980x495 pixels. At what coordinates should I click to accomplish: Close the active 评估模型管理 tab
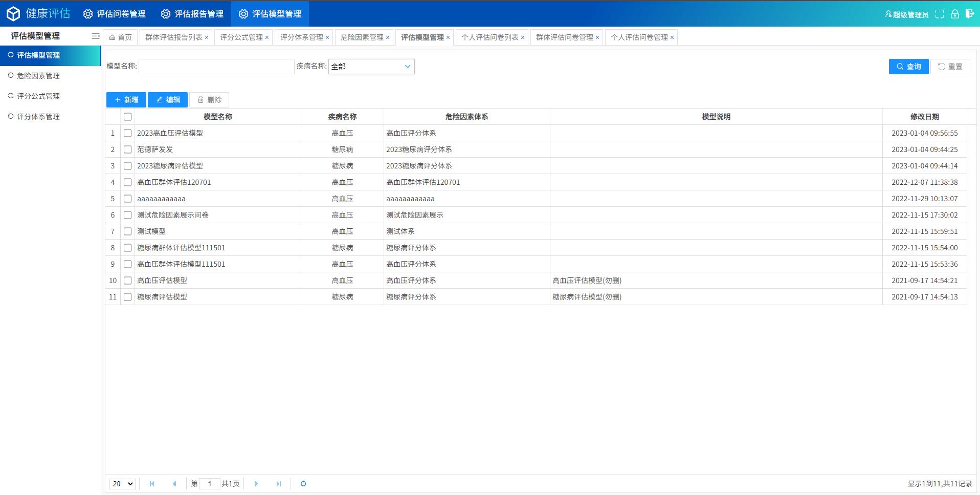tap(448, 37)
